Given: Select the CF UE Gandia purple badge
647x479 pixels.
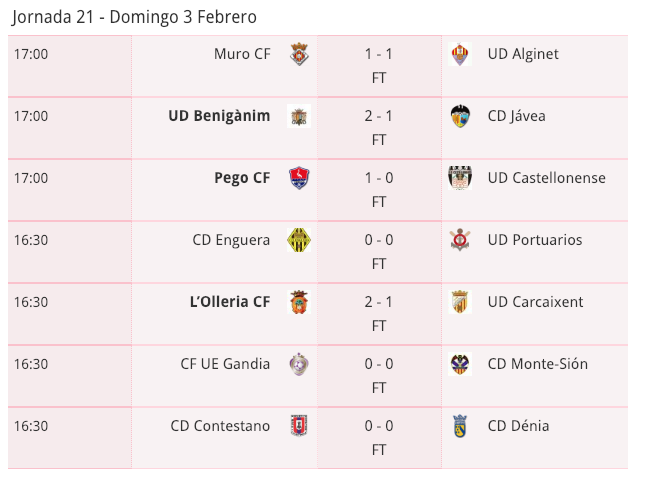Looking at the screenshot, I should 299,364.
